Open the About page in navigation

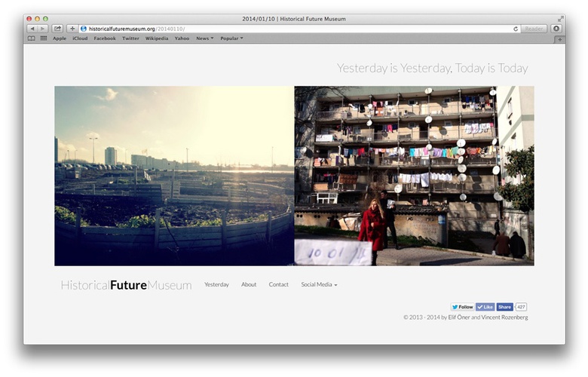point(249,284)
